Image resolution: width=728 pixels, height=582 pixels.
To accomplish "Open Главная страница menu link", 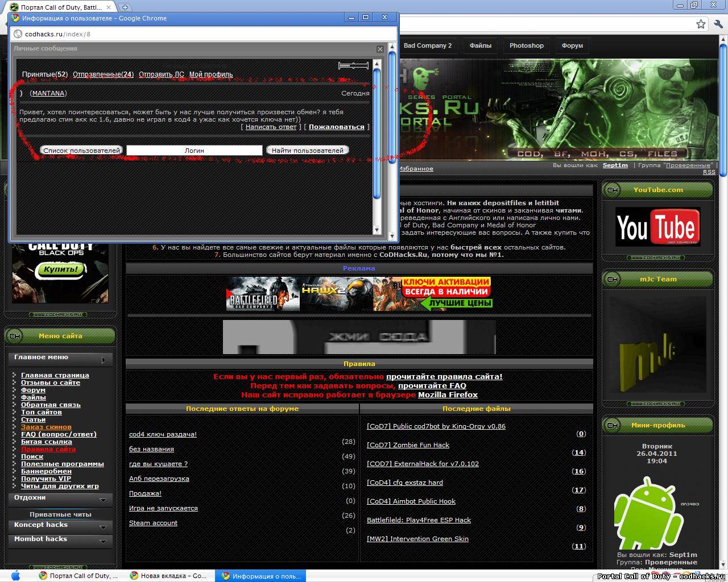I will coord(55,375).
